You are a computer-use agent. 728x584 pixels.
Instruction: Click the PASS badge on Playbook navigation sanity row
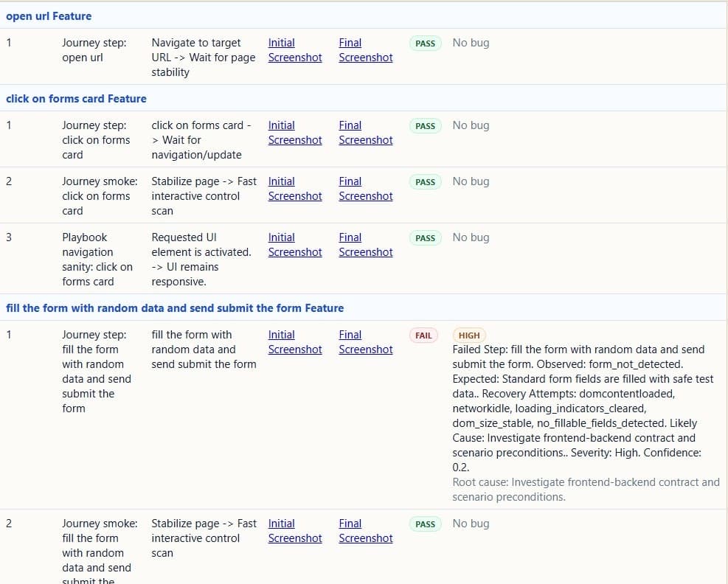pos(425,237)
